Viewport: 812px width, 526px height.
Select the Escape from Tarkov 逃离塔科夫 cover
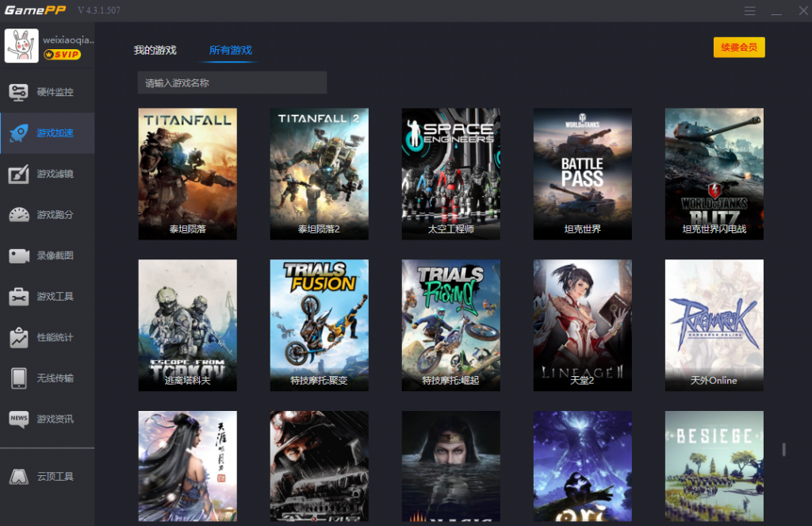pyautogui.click(x=187, y=325)
